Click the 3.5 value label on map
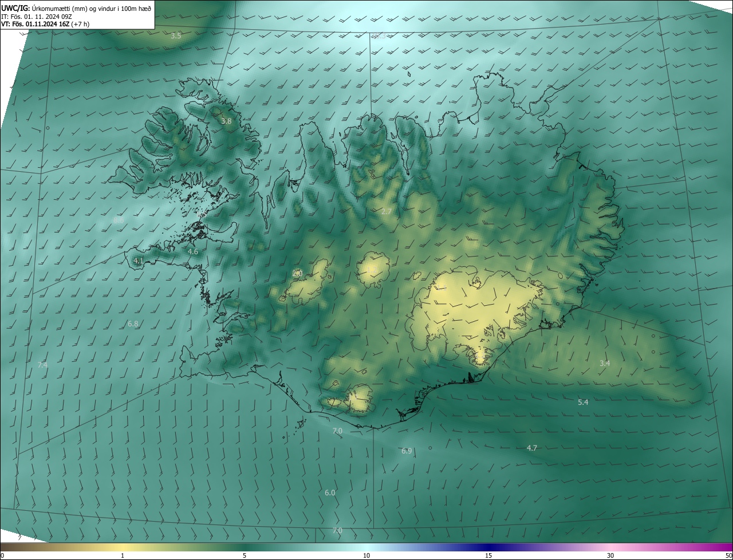Image resolution: width=733 pixels, height=560 pixels. pos(176,36)
